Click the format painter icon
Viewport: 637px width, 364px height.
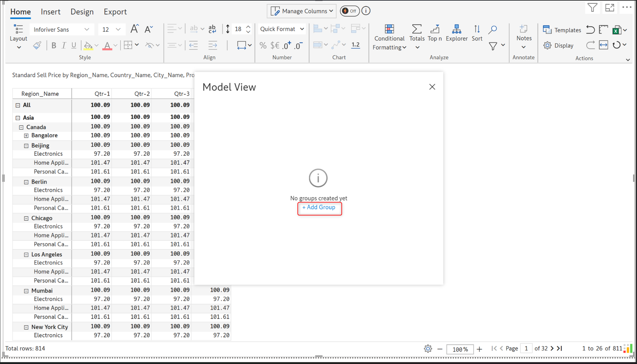[37, 45]
